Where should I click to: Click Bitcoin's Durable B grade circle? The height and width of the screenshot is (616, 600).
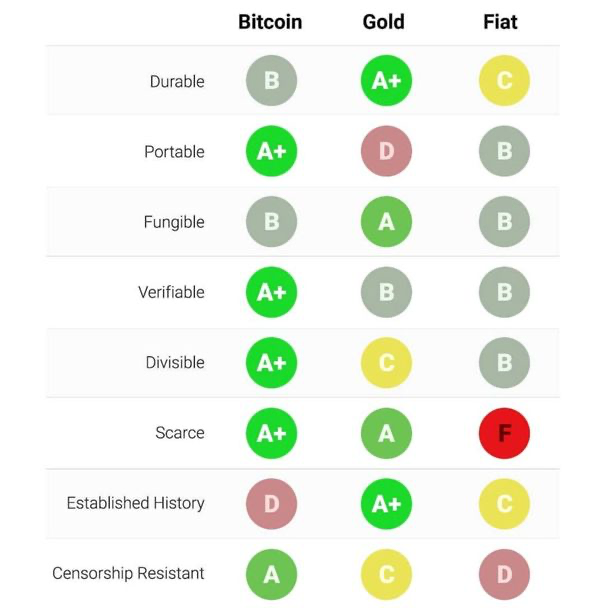click(x=272, y=81)
